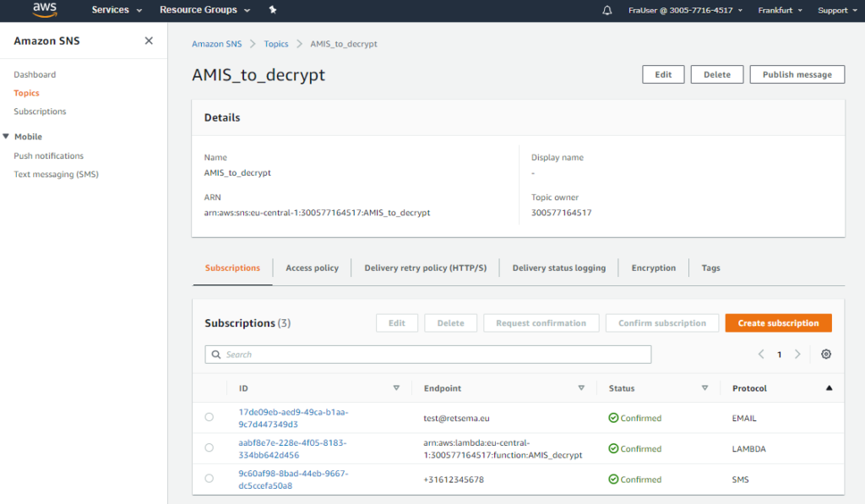Screen dimensions: 865x504
Task: Open the Encryption tab
Action: [x=653, y=268]
